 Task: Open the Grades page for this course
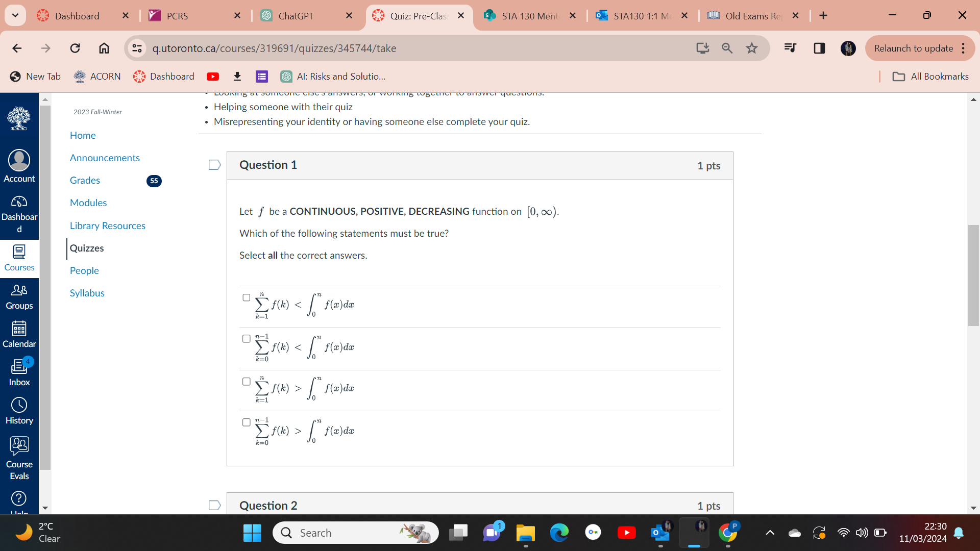(x=85, y=180)
